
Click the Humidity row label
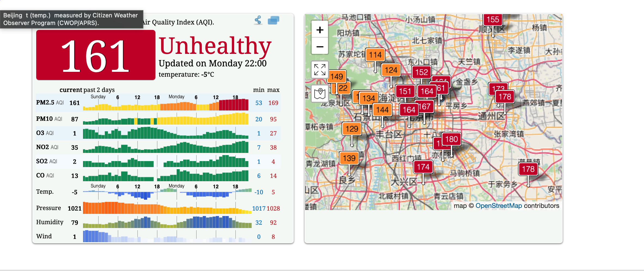(x=50, y=222)
